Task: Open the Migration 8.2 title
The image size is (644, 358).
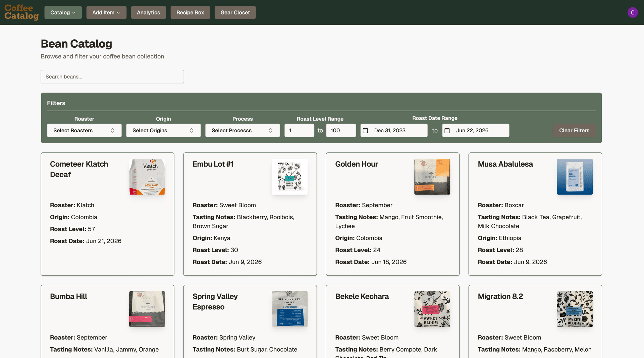Action: point(500,297)
